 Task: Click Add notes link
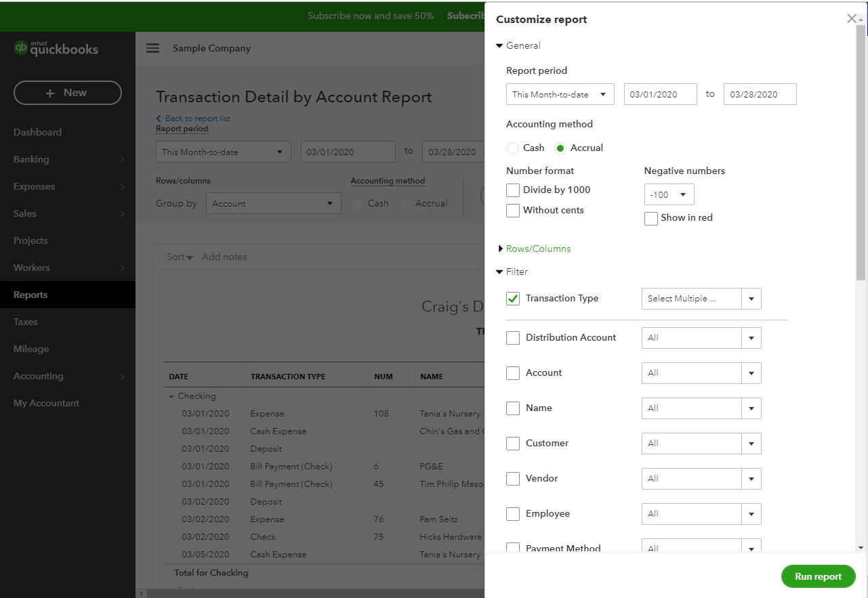(x=224, y=257)
